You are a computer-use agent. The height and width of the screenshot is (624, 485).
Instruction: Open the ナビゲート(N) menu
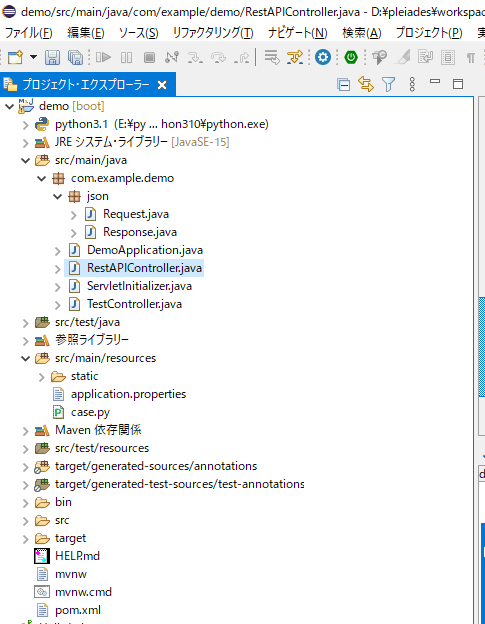click(x=298, y=33)
